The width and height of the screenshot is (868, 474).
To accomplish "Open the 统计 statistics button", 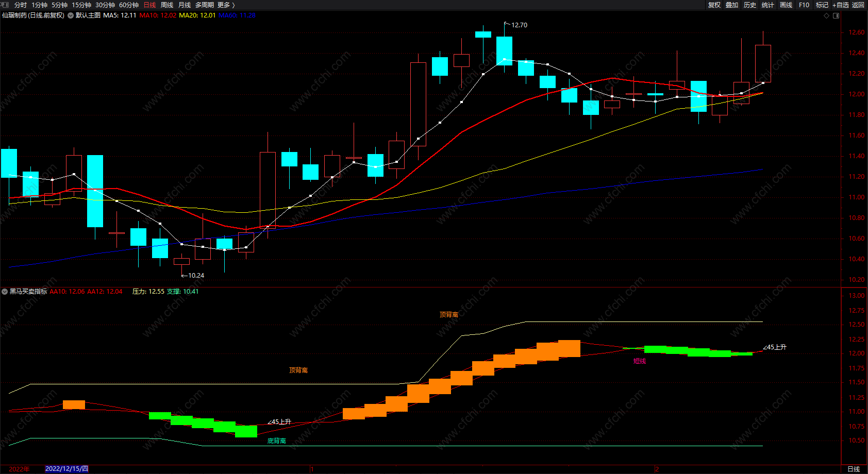I will pos(768,5).
